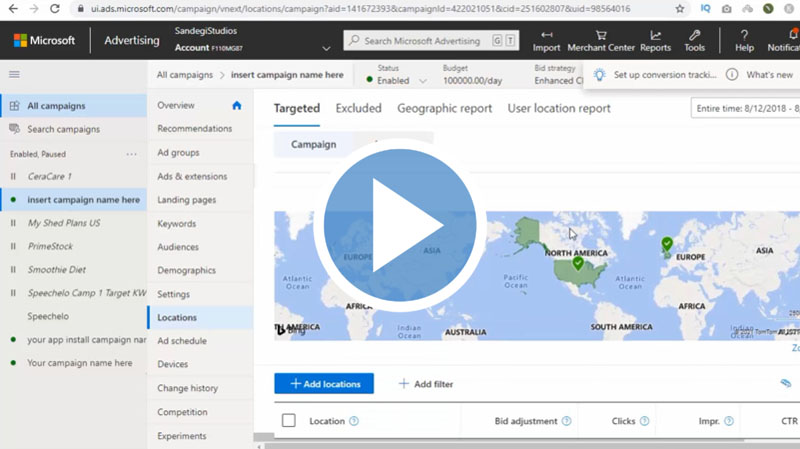Select the Campaign sub-tab

(x=313, y=144)
